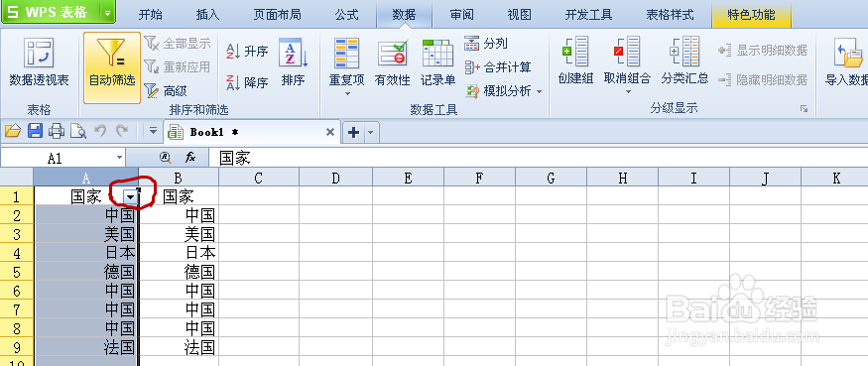868x366 pixels.
Task: Sort descending with 降序
Action: tap(247, 83)
